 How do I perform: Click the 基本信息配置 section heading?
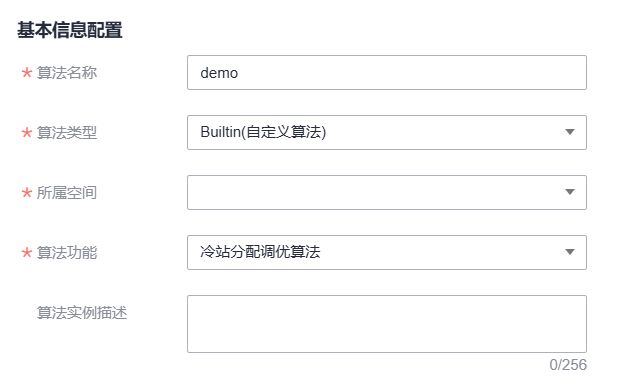(x=69, y=30)
